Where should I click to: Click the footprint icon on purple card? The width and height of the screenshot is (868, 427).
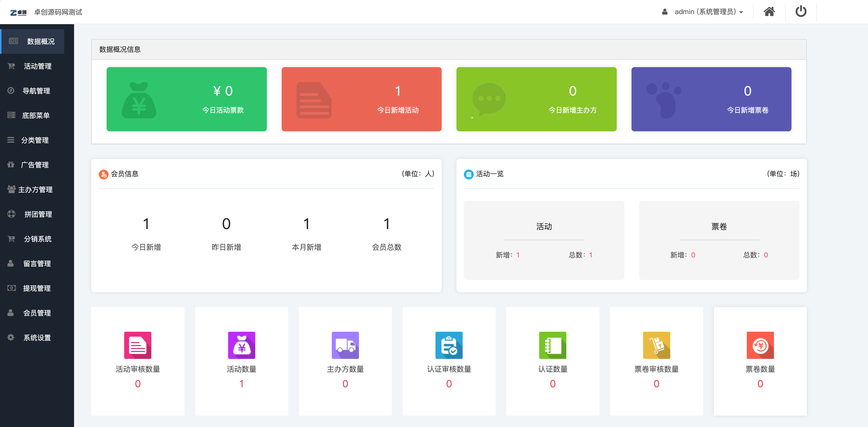(664, 100)
